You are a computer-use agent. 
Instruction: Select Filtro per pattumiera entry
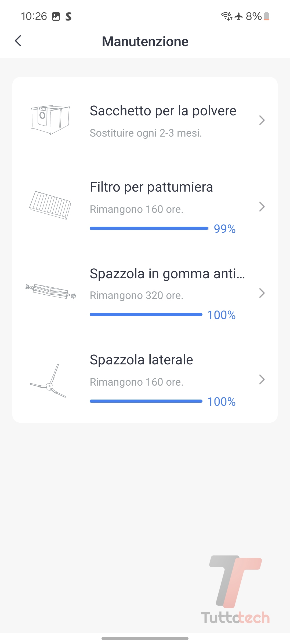pyautogui.click(x=151, y=187)
